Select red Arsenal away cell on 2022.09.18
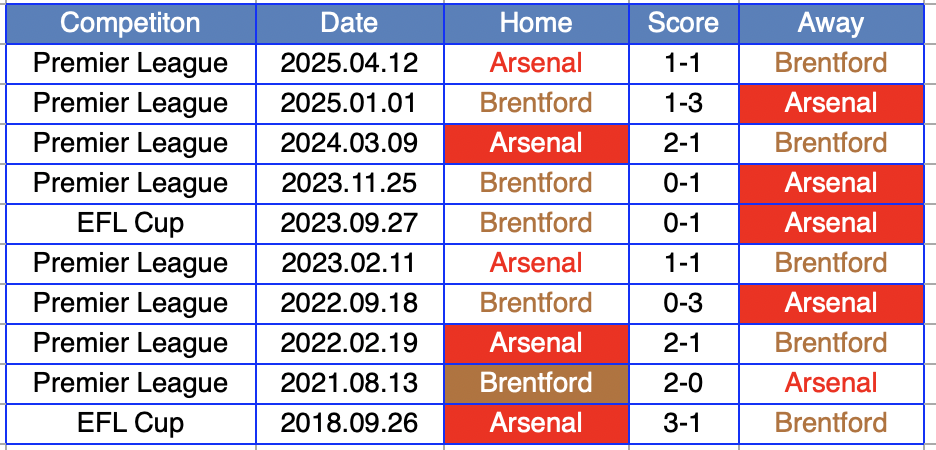 click(831, 303)
